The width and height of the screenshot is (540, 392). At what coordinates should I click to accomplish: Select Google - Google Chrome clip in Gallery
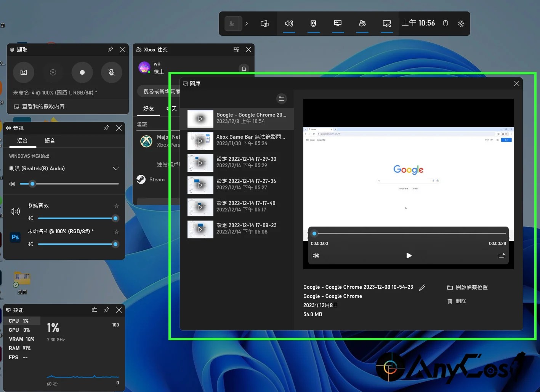(237, 119)
